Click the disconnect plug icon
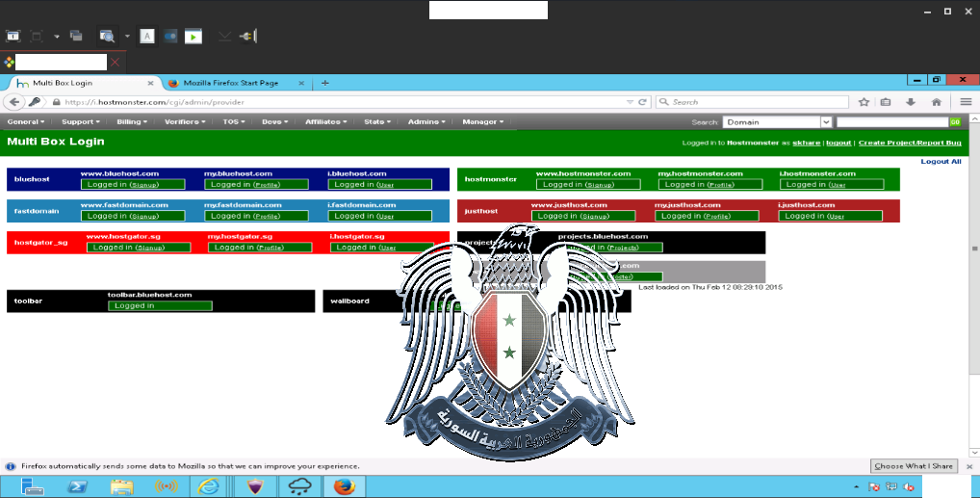This screenshot has height=498, width=980. coord(248,37)
